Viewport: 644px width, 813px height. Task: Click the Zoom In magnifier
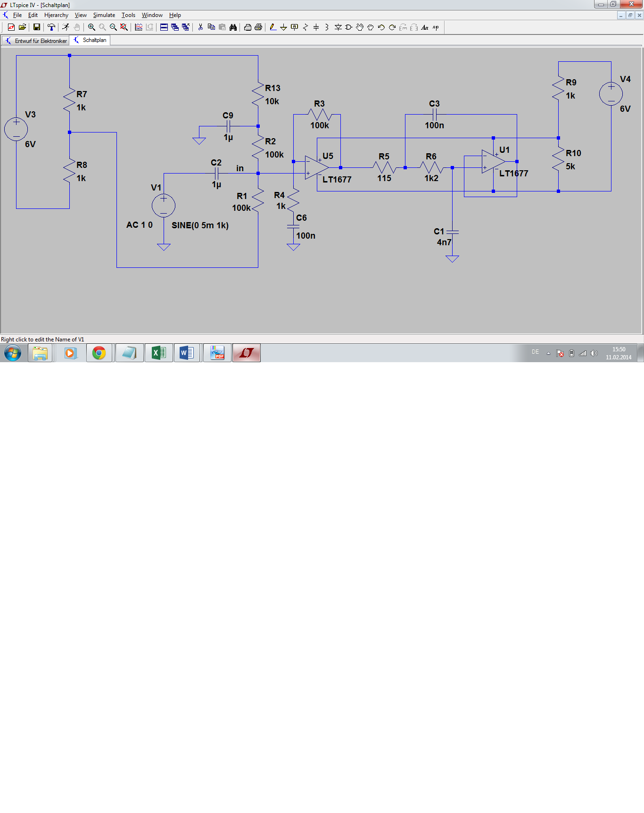coord(91,27)
